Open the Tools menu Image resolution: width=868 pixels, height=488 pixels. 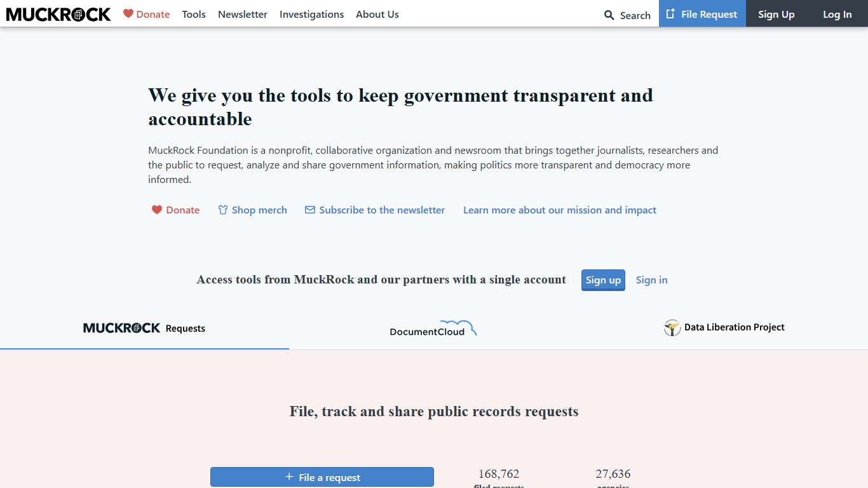[x=194, y=14]
